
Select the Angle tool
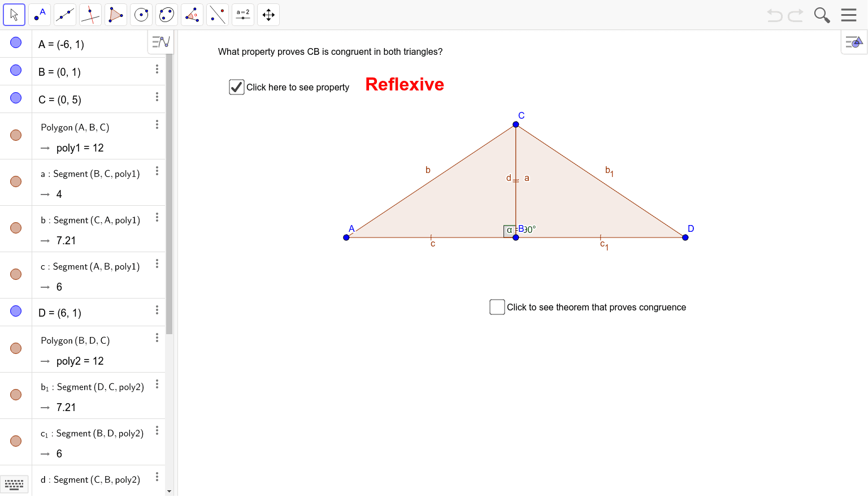(x=192, y=14)
